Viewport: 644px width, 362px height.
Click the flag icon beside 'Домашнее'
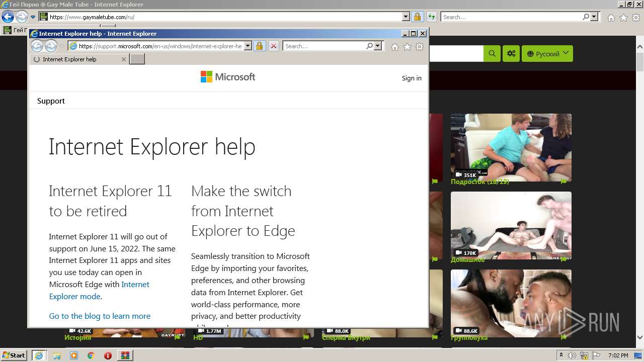[563, 259]
